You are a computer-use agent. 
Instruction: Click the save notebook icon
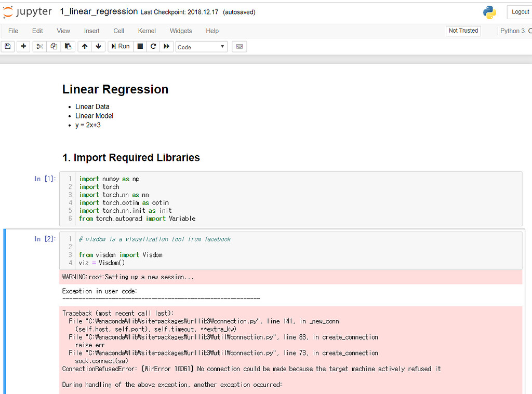(x=7, y=46)
